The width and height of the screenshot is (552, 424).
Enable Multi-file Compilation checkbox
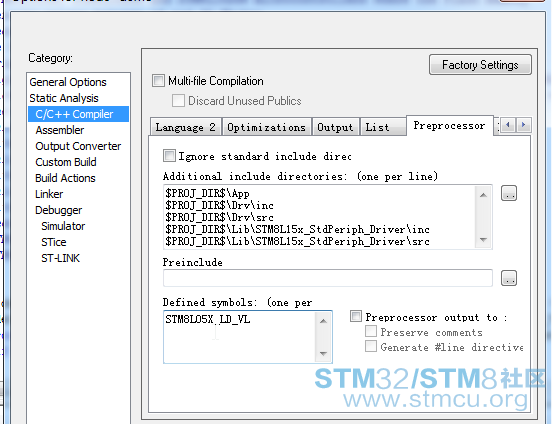[x=158, y=81]
